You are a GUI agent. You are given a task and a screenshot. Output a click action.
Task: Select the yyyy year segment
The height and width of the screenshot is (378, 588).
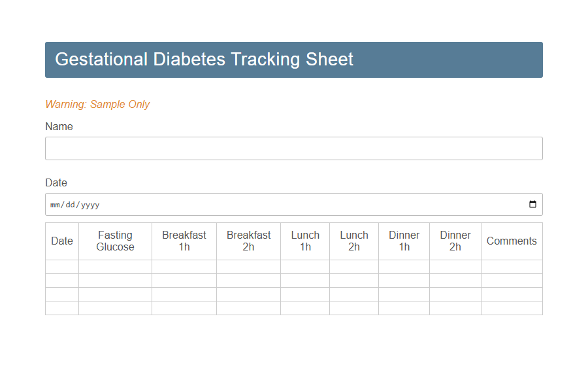point(89,204)
